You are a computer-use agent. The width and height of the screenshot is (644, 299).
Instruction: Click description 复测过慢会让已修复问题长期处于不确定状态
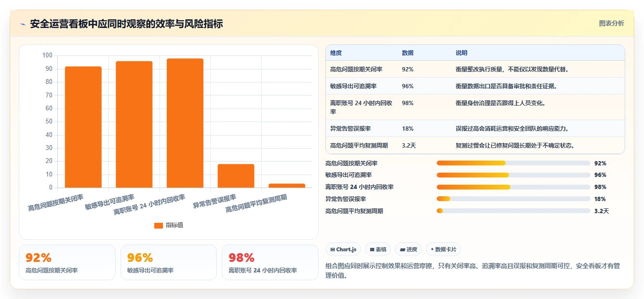516,145
